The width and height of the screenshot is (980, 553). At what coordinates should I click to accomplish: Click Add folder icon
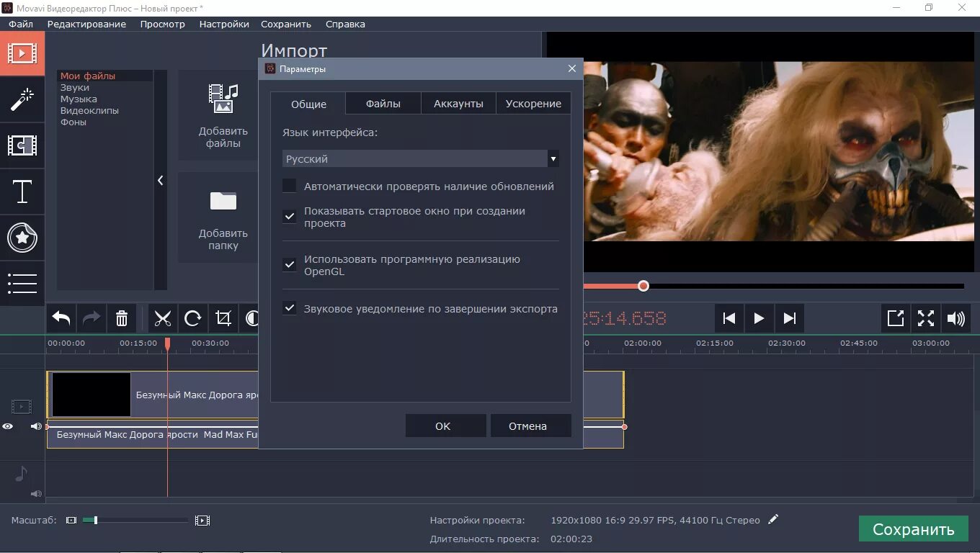(x=223, y=201)
